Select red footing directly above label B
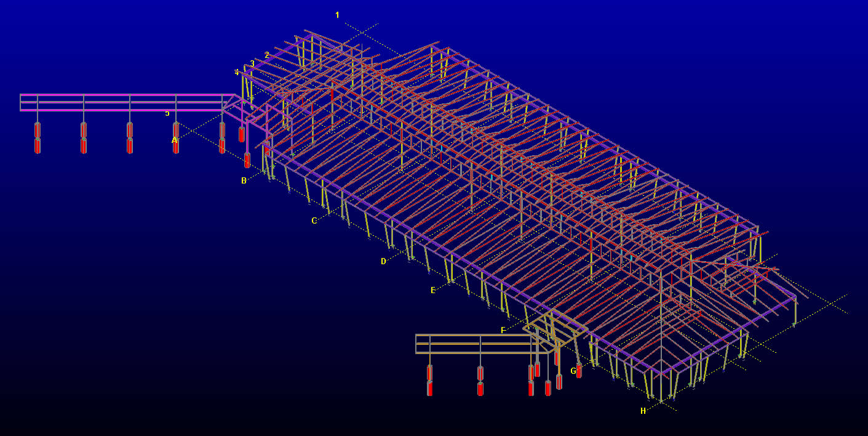The width and height of the screenshot is (868, 436). tap(247, 160)
